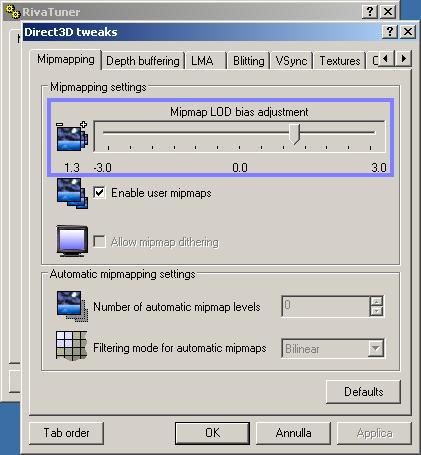Click the Applica button
Screen dimensions: 421x455
[x=374, y=433]
